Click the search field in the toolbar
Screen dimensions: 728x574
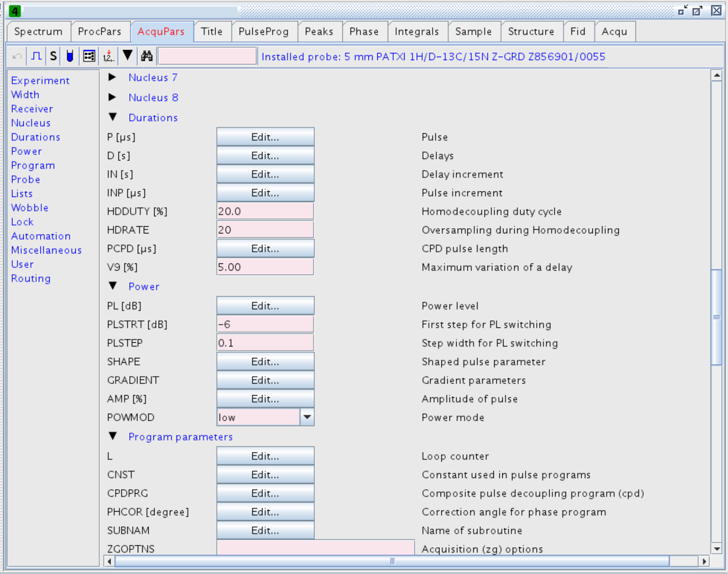click(x=207, y=56)
